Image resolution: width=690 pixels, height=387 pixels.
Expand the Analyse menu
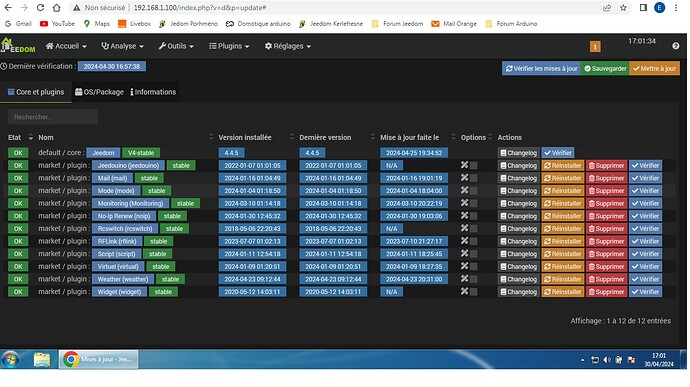122,46
